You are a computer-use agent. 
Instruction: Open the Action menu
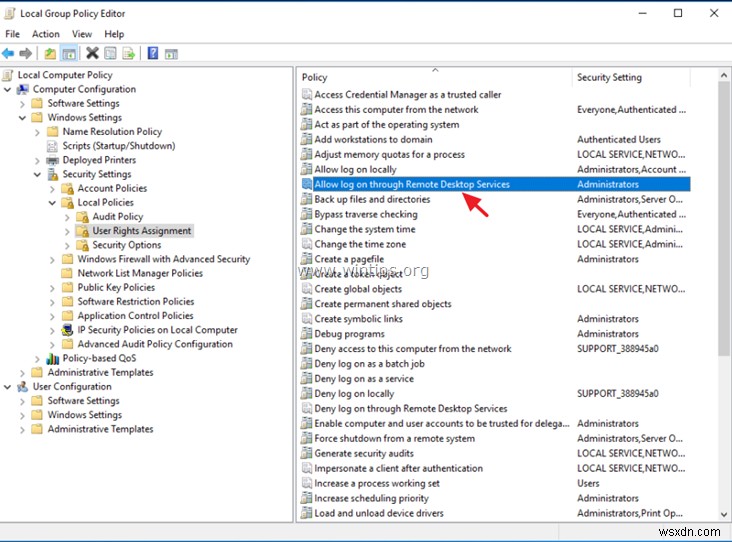coord(46,34)
